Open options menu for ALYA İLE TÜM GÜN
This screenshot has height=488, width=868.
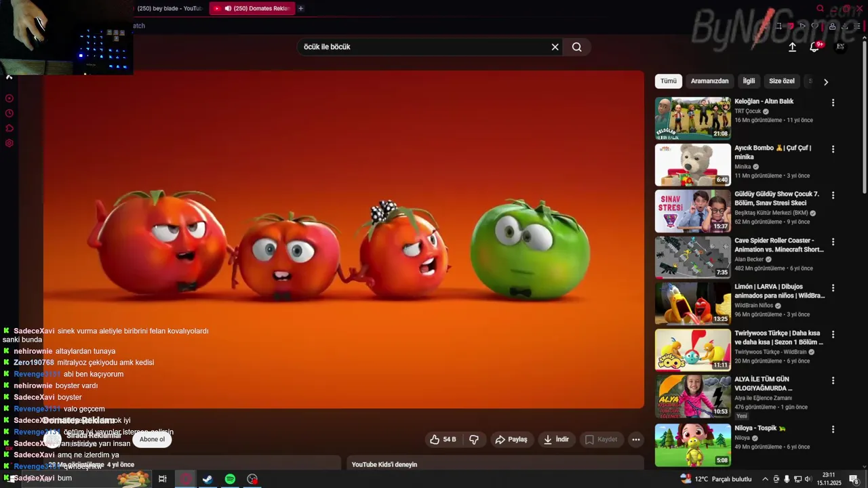(x=833, y=381)
